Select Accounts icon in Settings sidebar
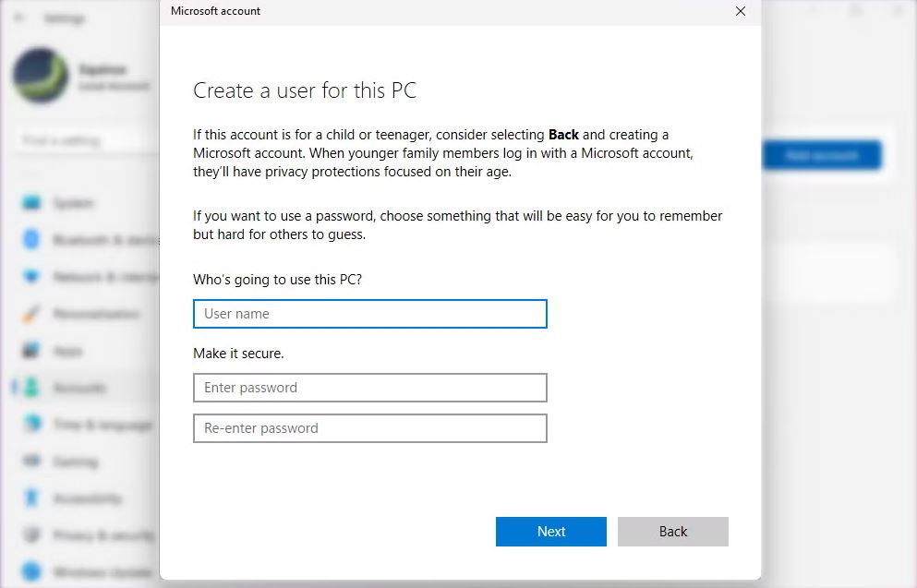Image resolution: width=917 pixels, height=588 pixels. click(31, 388)
